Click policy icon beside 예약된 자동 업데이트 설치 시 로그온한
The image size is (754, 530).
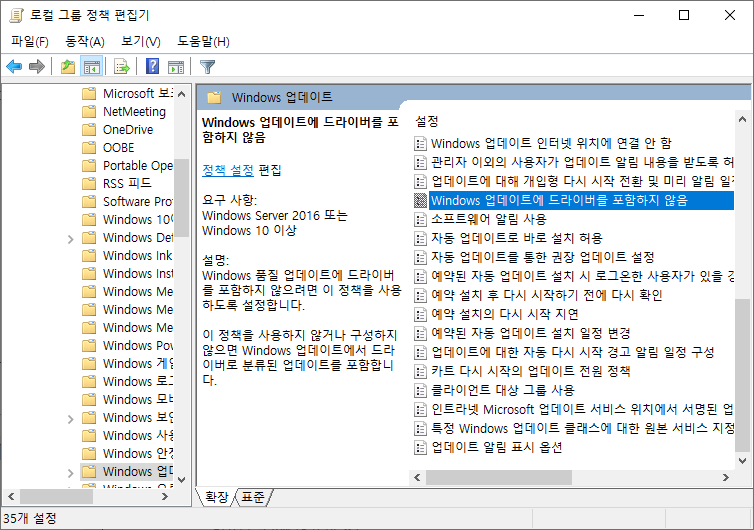click(x=420, y=276)
